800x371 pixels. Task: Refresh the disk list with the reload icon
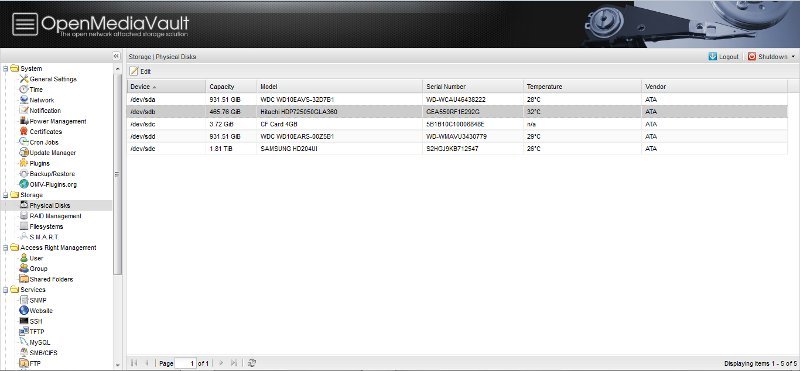[251, 363]
